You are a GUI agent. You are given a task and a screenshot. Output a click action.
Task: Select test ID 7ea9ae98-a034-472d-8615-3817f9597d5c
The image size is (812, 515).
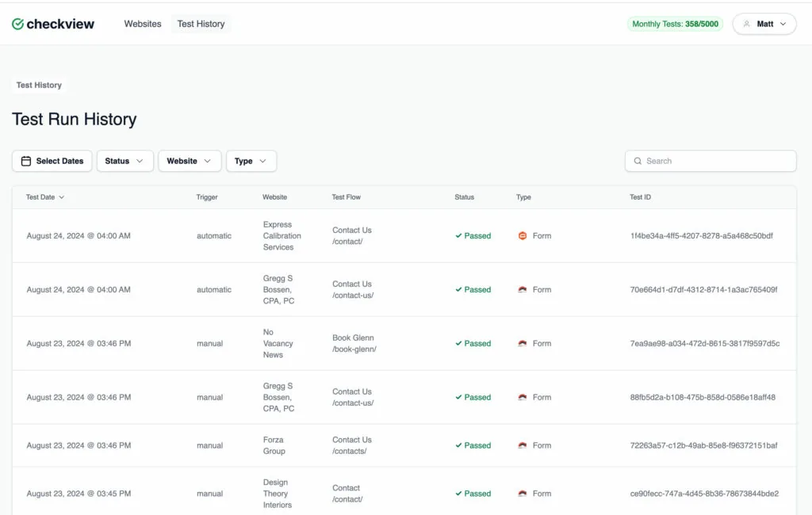coord(704,343)
